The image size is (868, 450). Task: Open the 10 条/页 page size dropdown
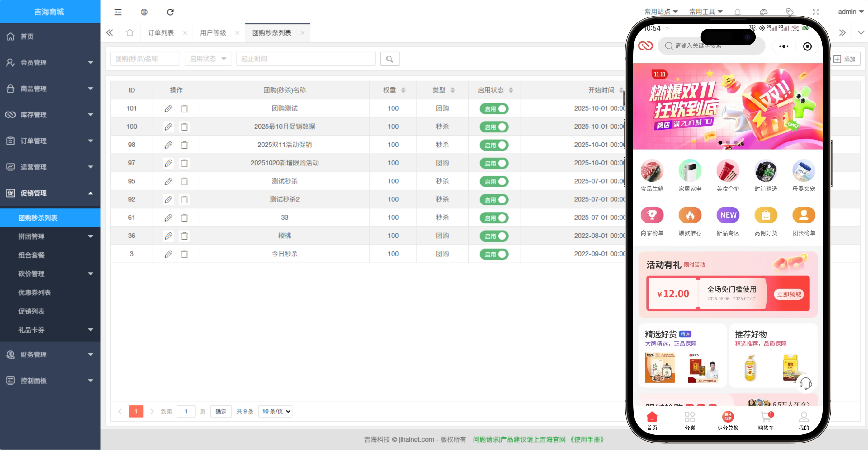[275, 412]
